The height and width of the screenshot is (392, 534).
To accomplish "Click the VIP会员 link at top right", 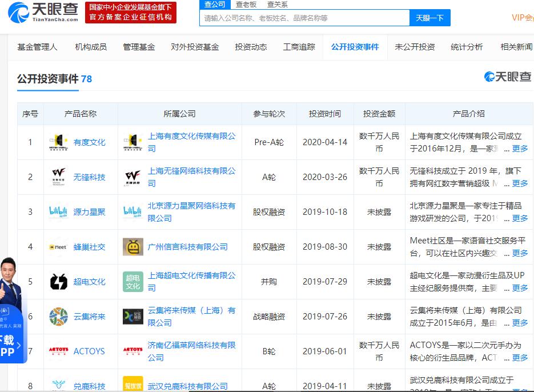I will tap(522, 18).
